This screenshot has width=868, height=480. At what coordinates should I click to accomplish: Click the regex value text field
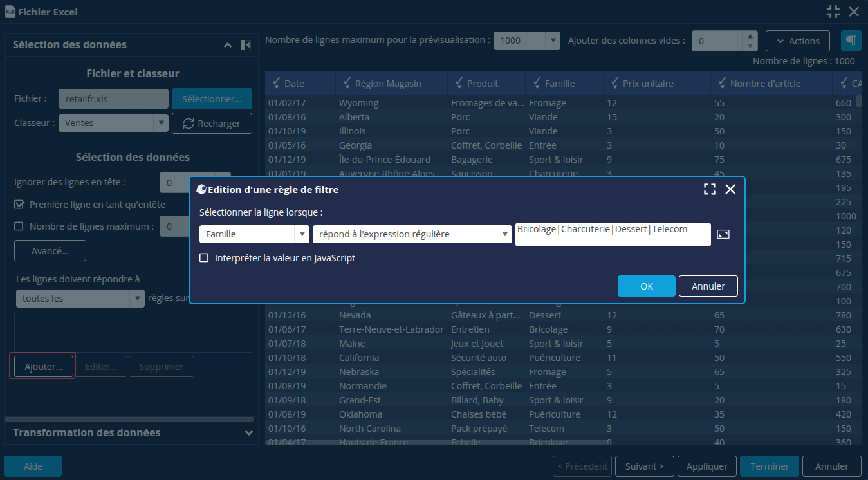coord(613,234)
